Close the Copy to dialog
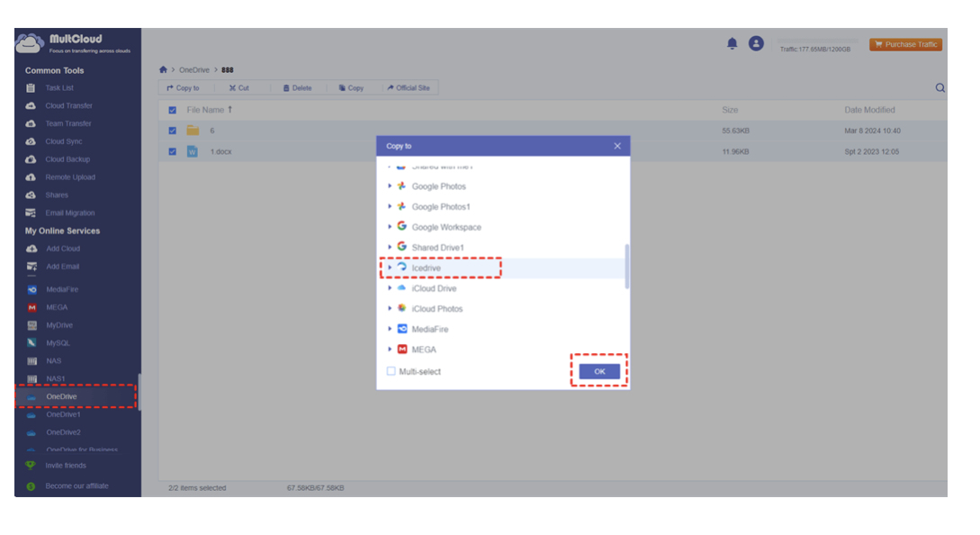This screenshot has height=535, width=980. (617, 146)
